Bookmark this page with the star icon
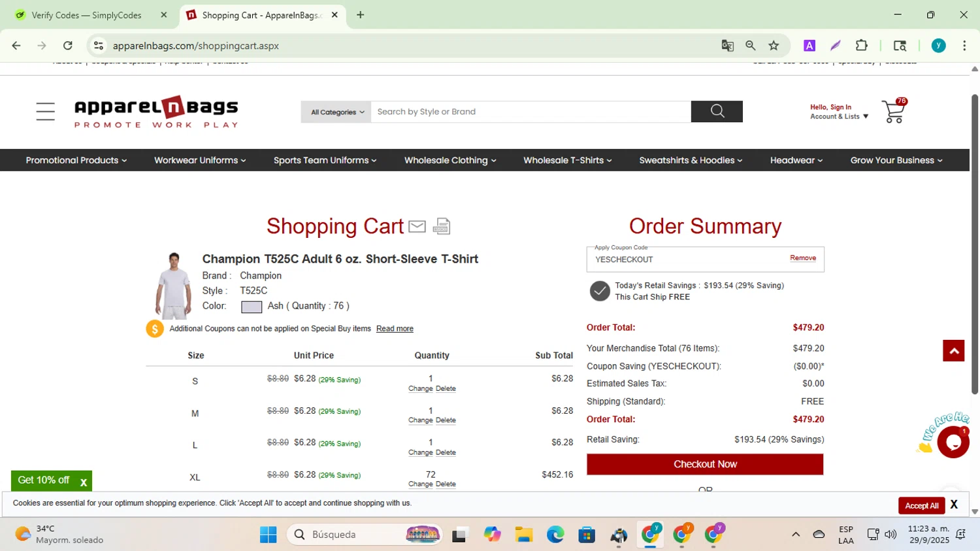This screenshot has height=551, width=980. [x=774, y=46]
